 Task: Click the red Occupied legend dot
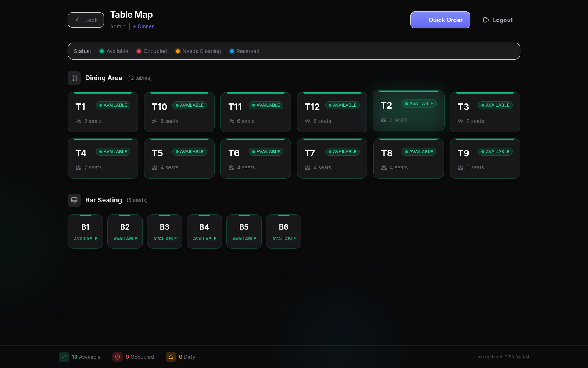139,51
